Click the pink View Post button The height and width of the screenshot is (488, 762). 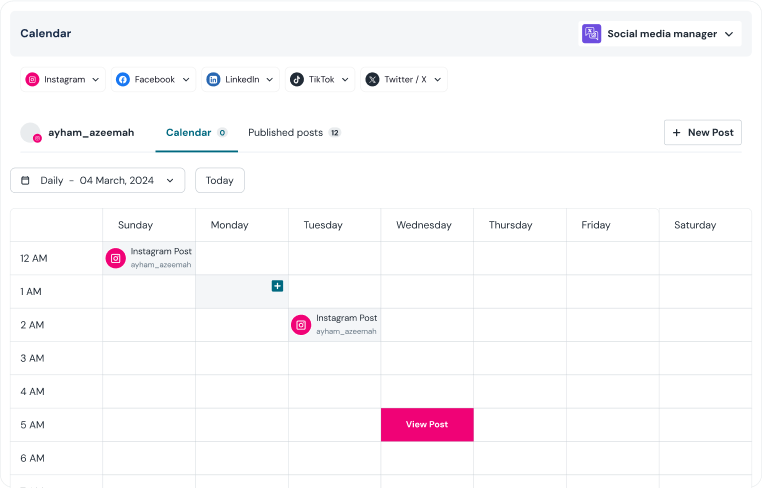[x=427, y=425]
